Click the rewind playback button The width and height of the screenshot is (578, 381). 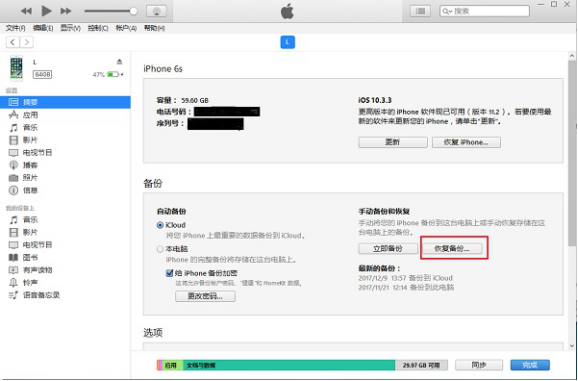click(26, 11)
